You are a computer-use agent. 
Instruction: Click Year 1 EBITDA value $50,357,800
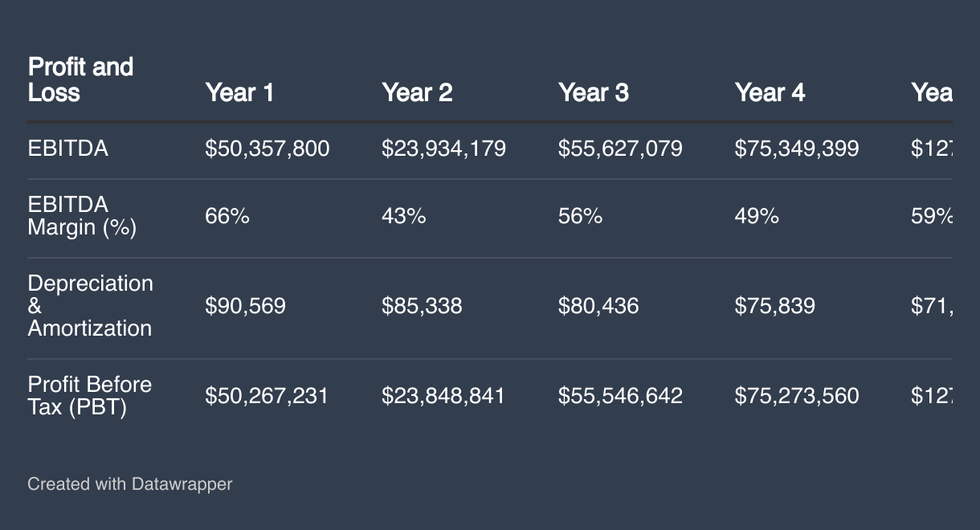click(267, 149)
